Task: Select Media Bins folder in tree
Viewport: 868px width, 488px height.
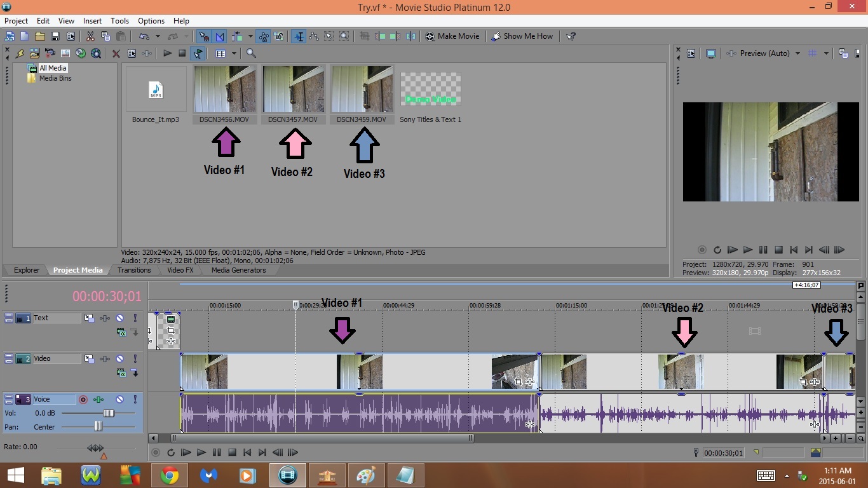Action: [55, 78]
